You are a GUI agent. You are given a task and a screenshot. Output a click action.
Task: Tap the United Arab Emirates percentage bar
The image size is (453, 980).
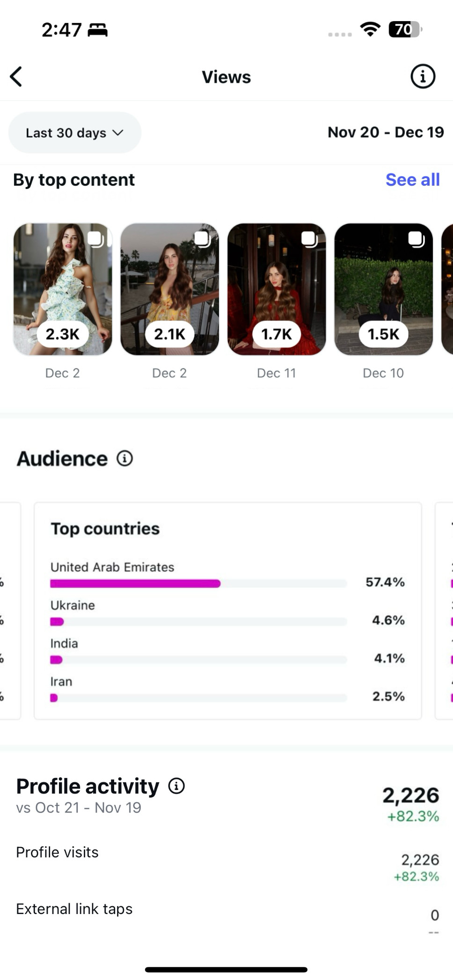(198, 583)
